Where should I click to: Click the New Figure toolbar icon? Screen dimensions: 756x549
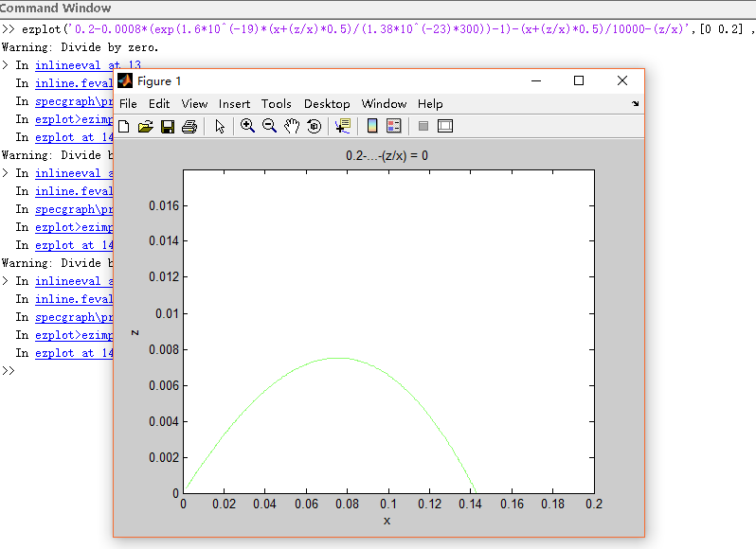[124, 126]
